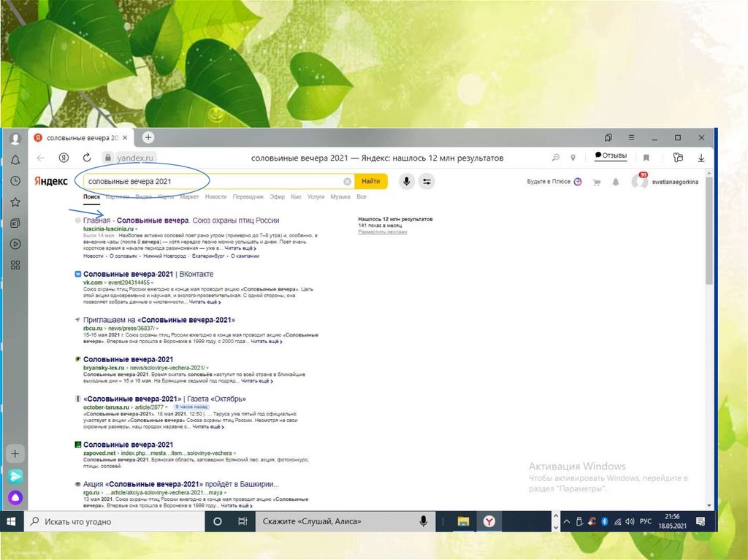Open the 'Нижний Новгород' sitelink
Image resolution: width=748 pixels, height=560 pixels.
click(x=164, y=256)
